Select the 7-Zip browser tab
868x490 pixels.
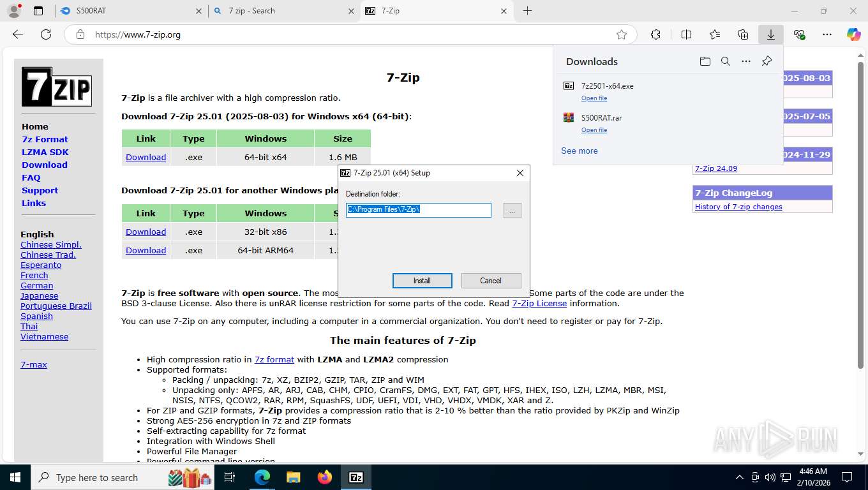pyautogui.click(x=437, y=11)
